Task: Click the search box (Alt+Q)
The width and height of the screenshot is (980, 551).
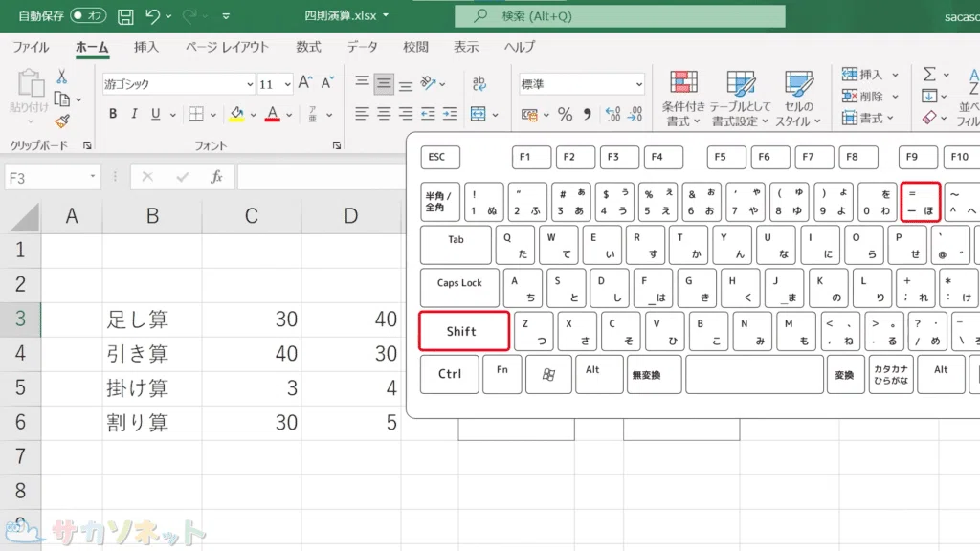Action: point(619,16)
